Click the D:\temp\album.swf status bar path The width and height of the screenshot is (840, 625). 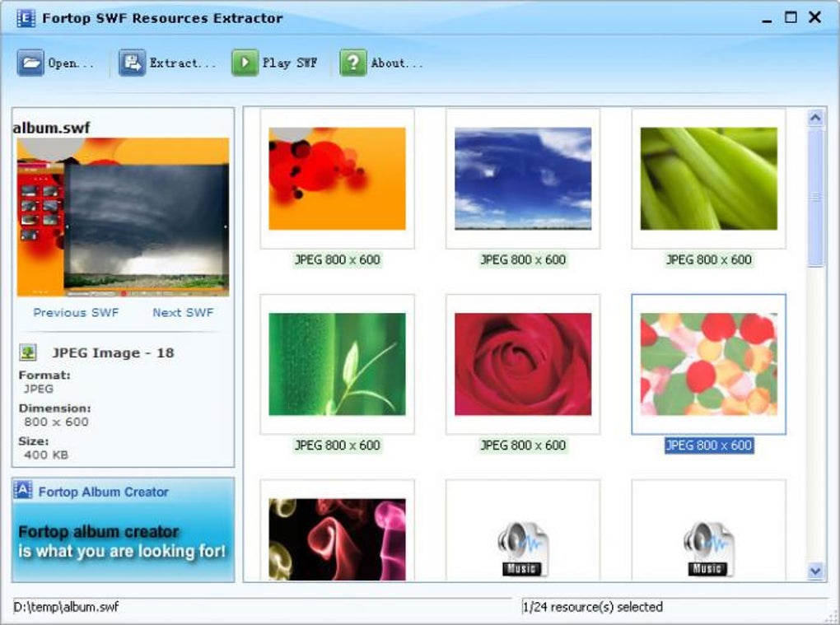66,607
